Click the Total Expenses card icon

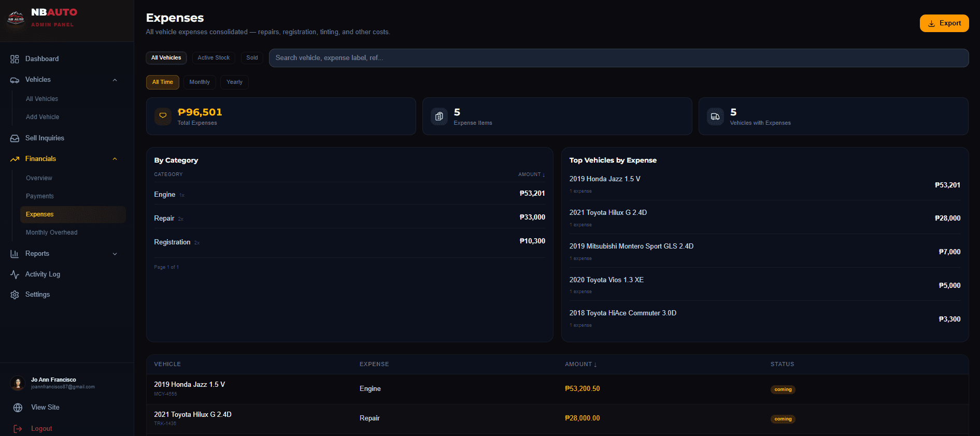point(163,117)
